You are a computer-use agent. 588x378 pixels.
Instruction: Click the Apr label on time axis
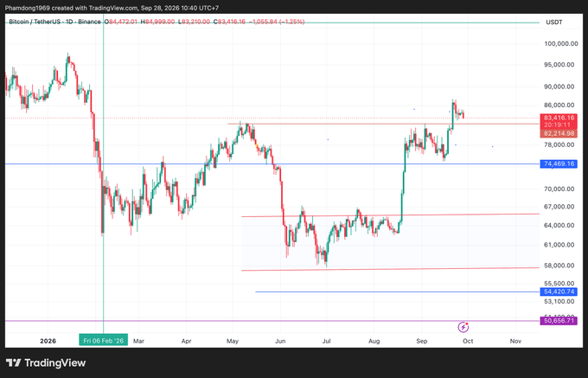186,341
